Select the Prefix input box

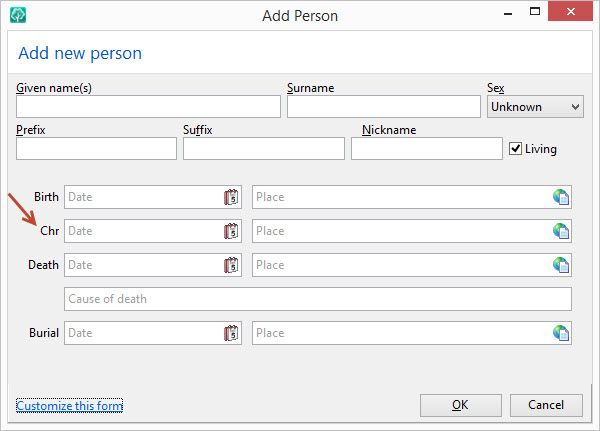pyautogui.click(x=96, y=149)
